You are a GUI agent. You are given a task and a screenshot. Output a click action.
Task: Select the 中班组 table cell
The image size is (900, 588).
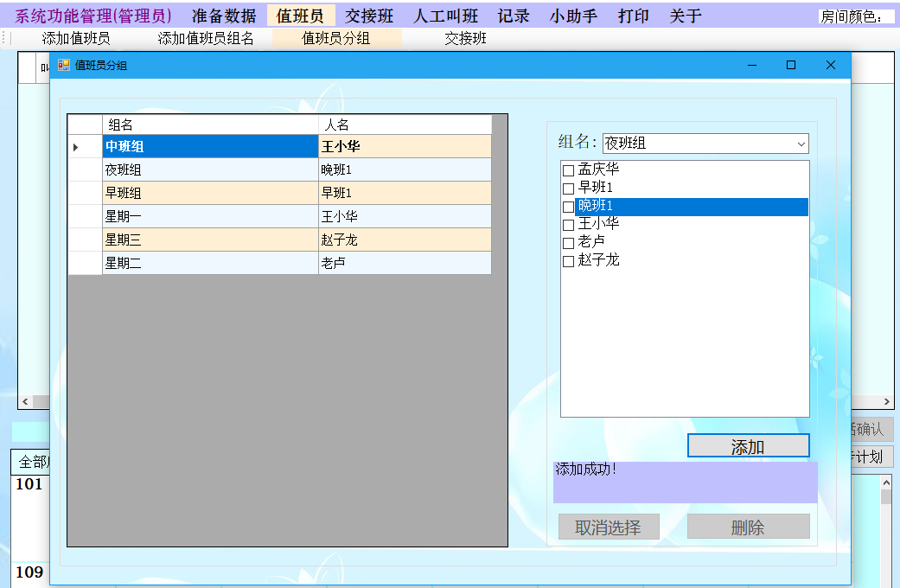click(x=211, y=146)
